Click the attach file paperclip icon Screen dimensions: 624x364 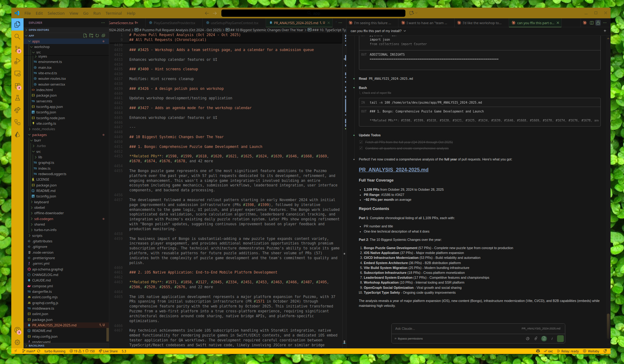click(x=536, y=338)
